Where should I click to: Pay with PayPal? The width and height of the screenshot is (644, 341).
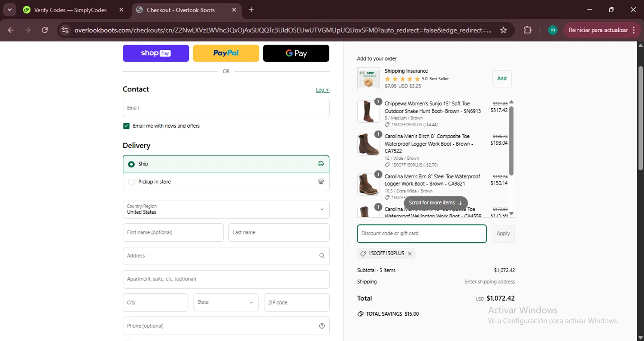226,53
